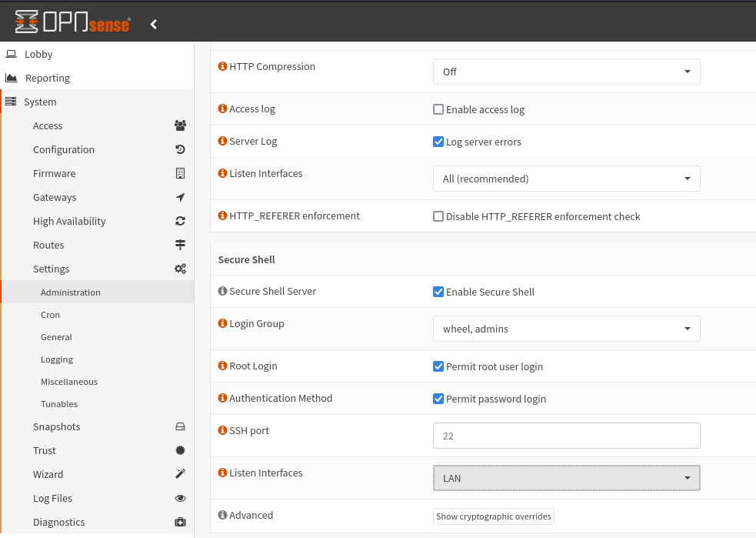
Task: Enable the access log checkbox
Action: click(x=438, y=109)
